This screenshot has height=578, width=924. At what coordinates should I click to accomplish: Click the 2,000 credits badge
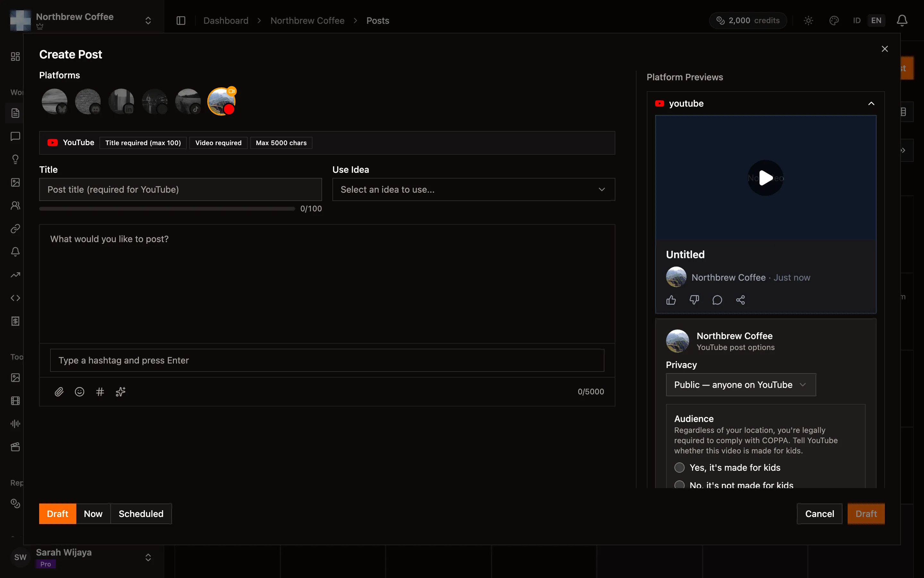point(748,21)
